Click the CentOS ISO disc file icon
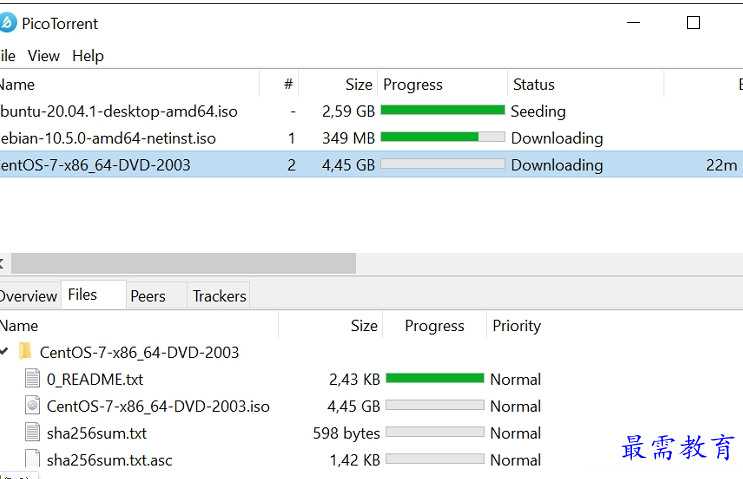743x479 pixels. (x=34, y=406)
